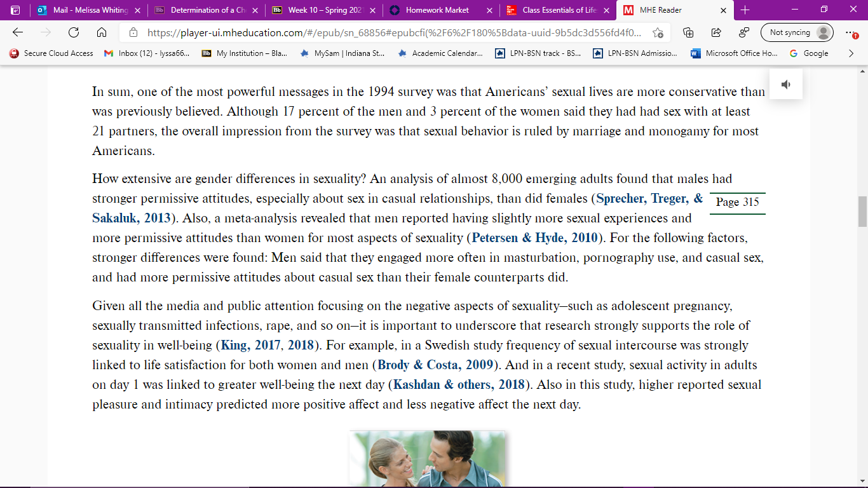This screenshot has height=488, width=868.
Task: Switch to the Homework Market tab
Action: tap(439, 10)
